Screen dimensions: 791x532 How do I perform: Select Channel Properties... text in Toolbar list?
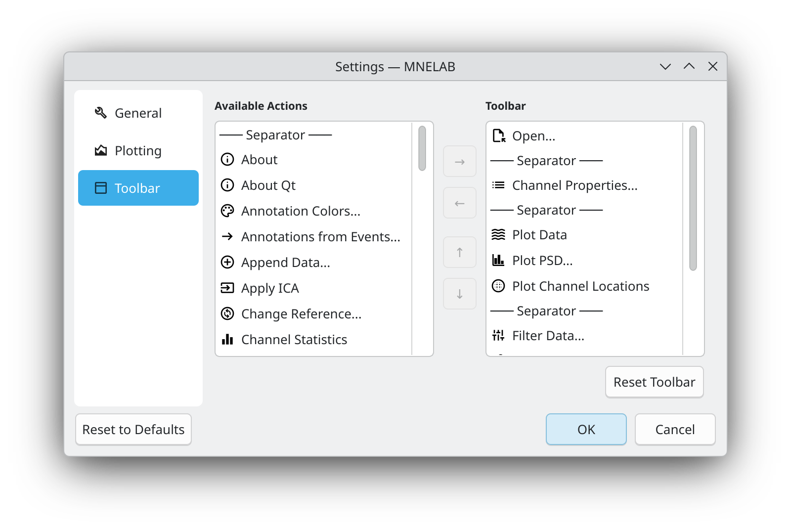(x=575, y=185)
